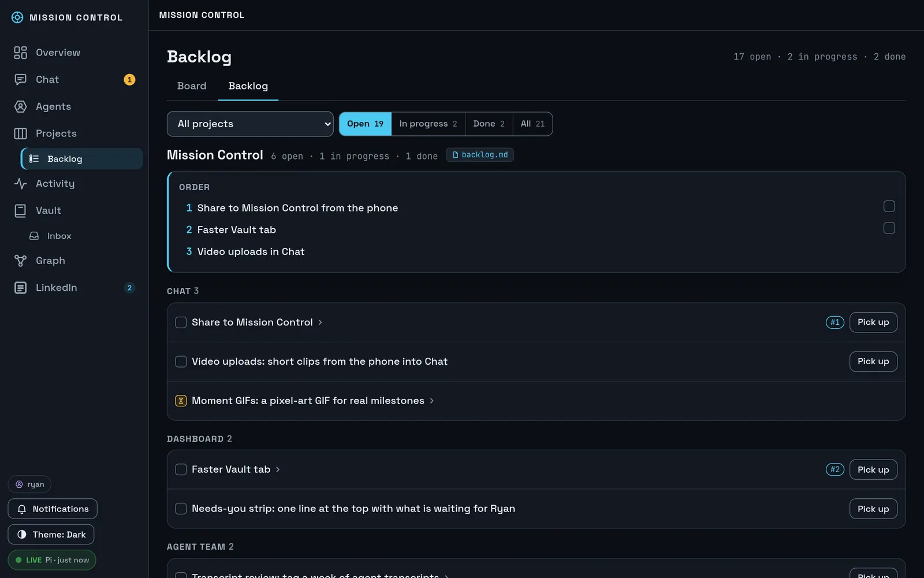Open the backlog.md file link
The image size is (924, 578).
pos(480,155)
